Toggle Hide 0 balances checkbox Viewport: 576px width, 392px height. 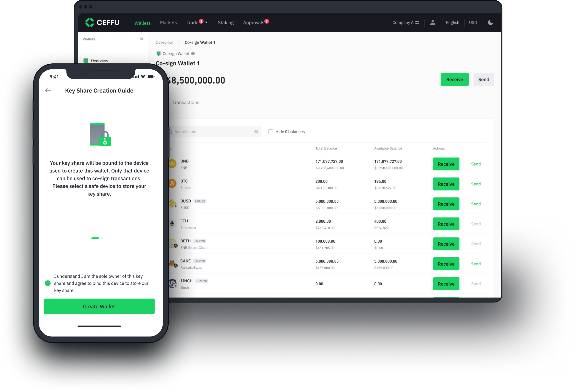pyautogui.click(x=271, y=131)
